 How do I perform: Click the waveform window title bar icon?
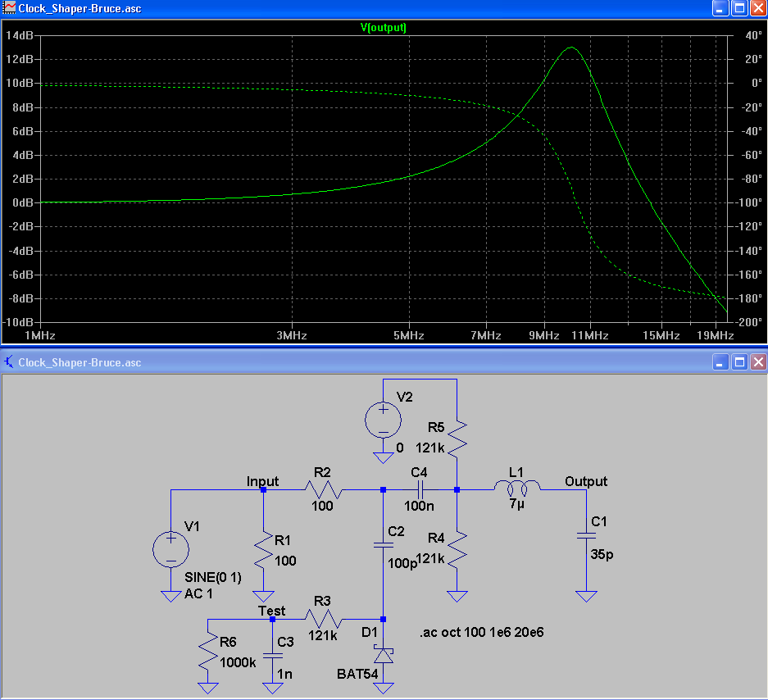10,9
